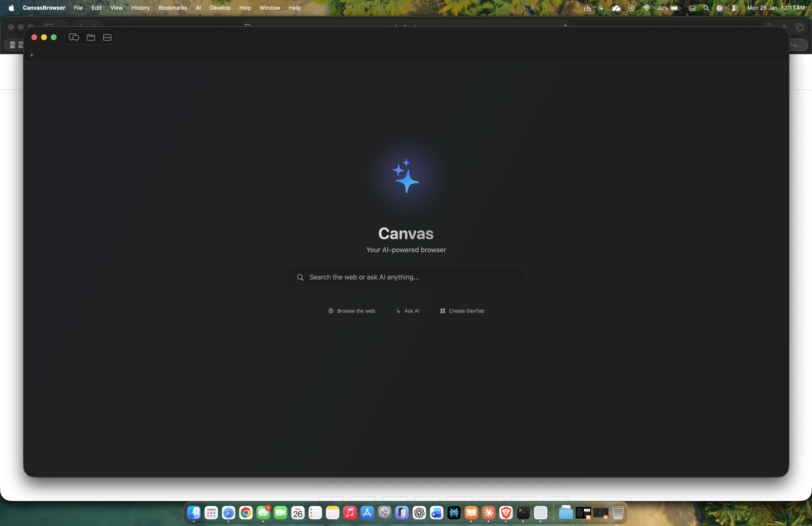Open the View menu dropdown
The height and width of the screenshot is (526, 812).
pyautogui.click(x=116, y=8)
